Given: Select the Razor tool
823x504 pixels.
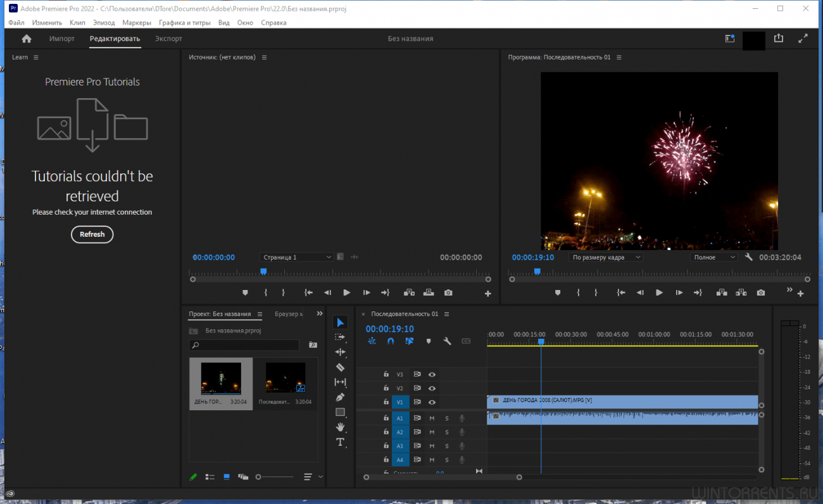Looking at the screenshot, I should point(340,367).
